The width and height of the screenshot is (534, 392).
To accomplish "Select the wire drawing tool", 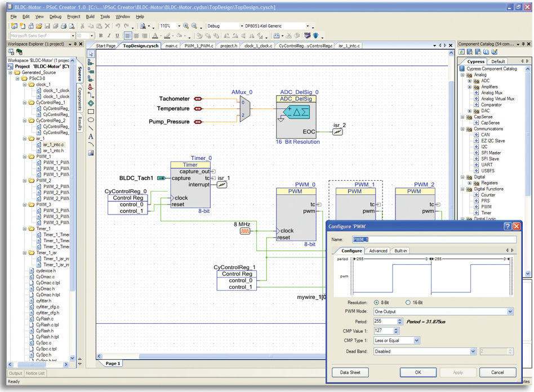I will pyautogui.click(x=91, y=95).
